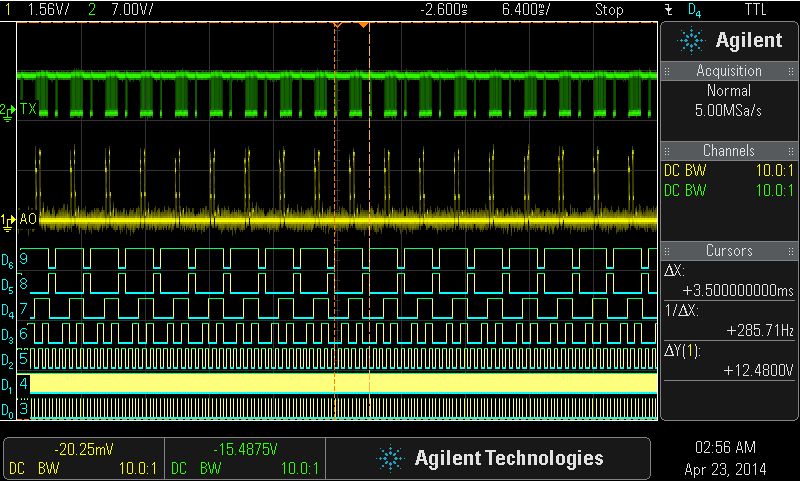Open the Cursors panel header
The image size is (800, 481).
click(729, 250)
